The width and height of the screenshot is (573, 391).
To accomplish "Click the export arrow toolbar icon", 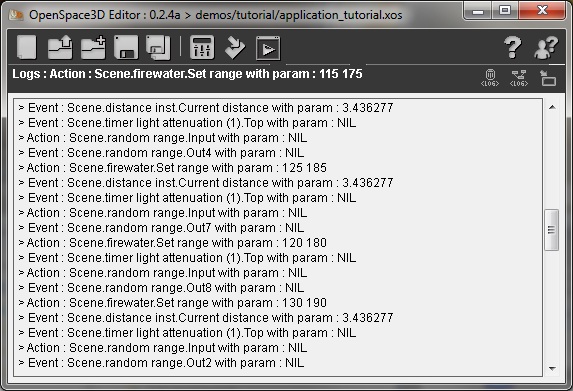I will pos(235,47).
